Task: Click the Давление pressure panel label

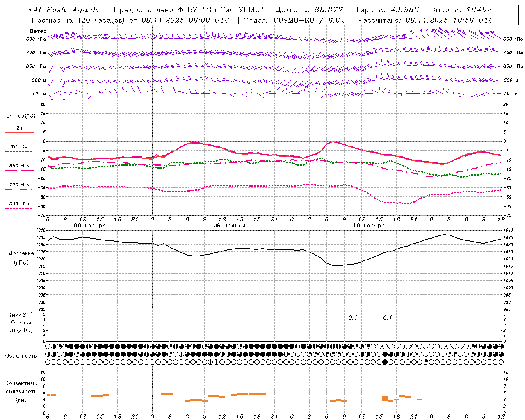Action: coord(21,253)
